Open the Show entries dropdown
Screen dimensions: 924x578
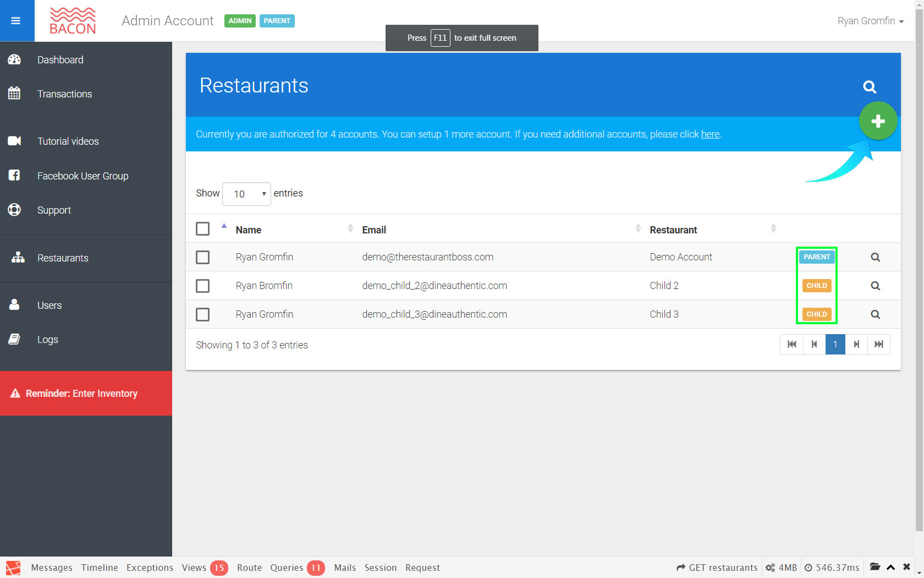[246, 194]
